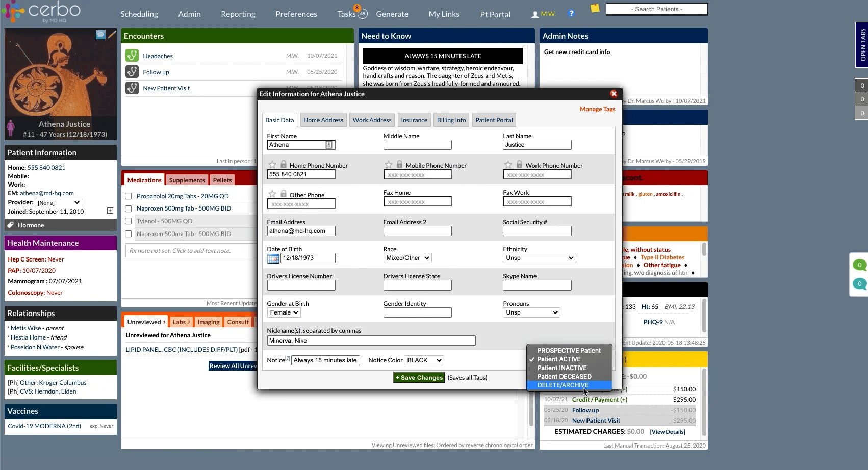Tick the Naproxen 500MG BID checkbox
This screenshot has height=470, width=868.
(129, 208)
